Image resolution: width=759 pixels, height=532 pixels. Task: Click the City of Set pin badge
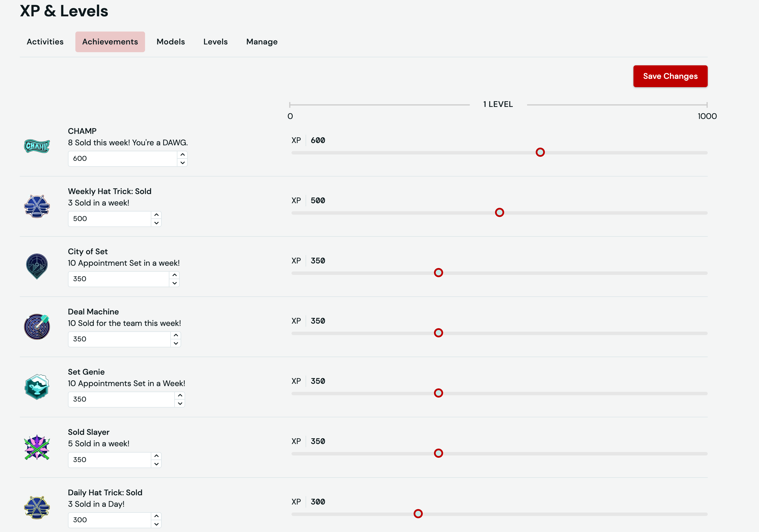pos(37,267)
